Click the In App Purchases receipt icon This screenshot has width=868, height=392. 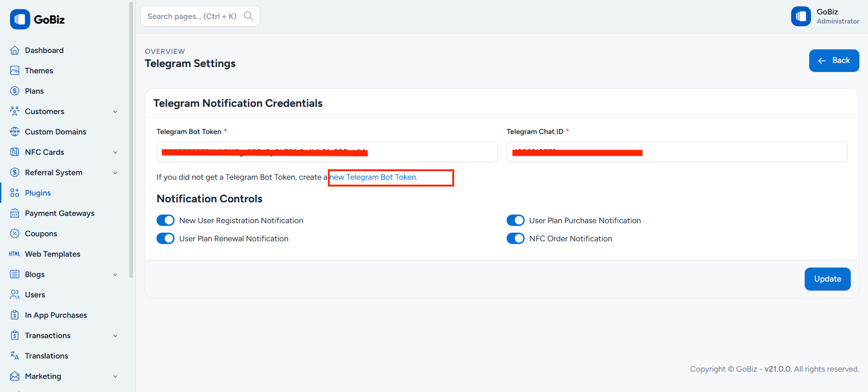coord(15,315)
